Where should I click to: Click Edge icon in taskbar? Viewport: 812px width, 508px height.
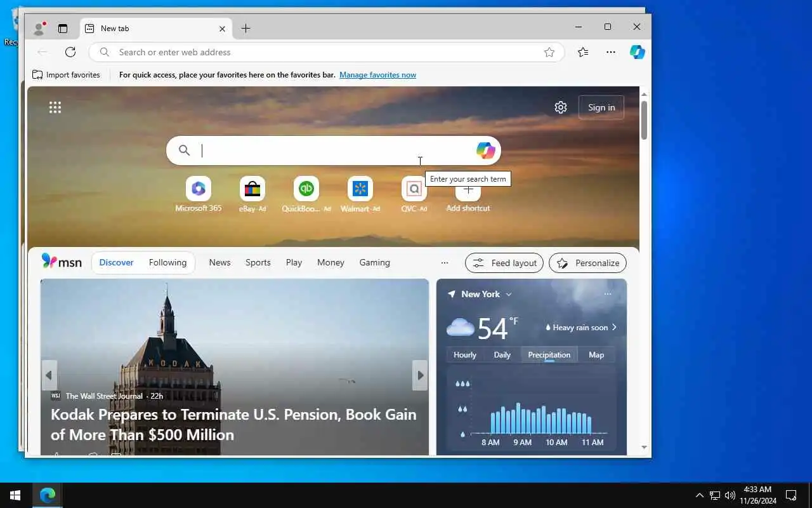(x=48, y=495)
